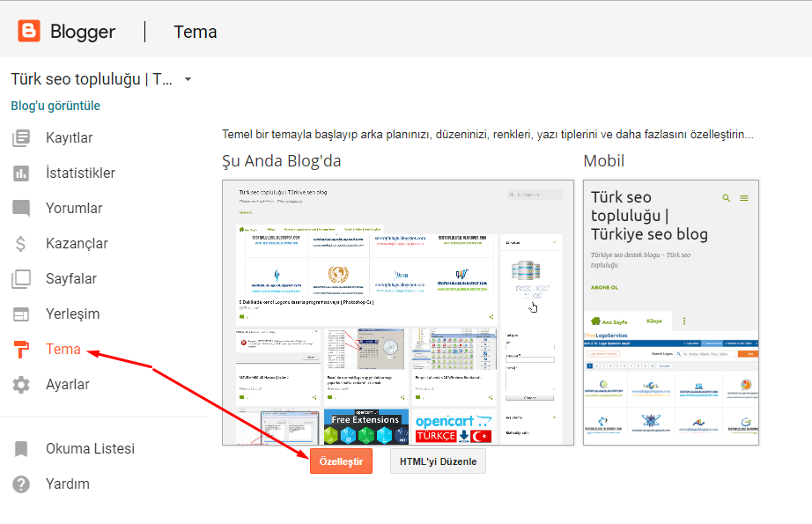This screenshot has width=812, height=524.
Task: Click ABONE OL link in mobile preview
Action: (x=604, y=287)
